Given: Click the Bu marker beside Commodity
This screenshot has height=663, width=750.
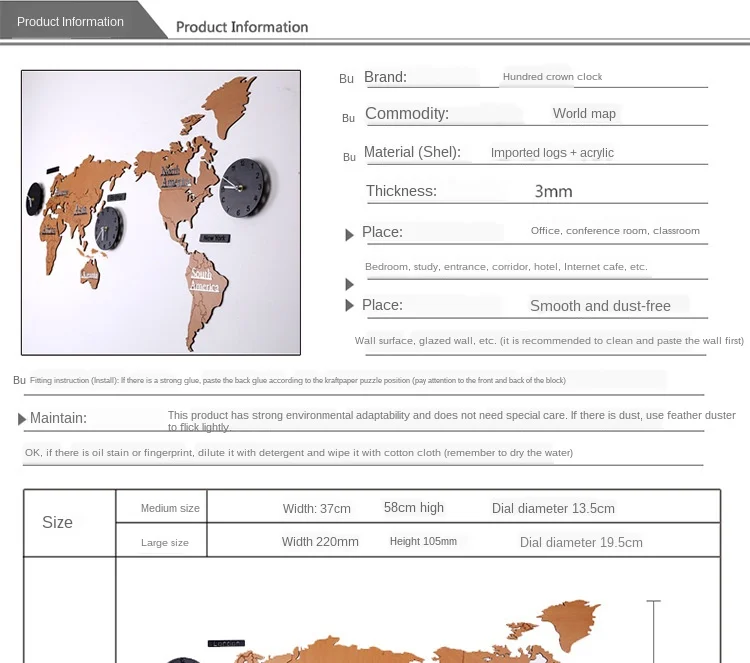Looking at the screenshot, I should (348, 118).
